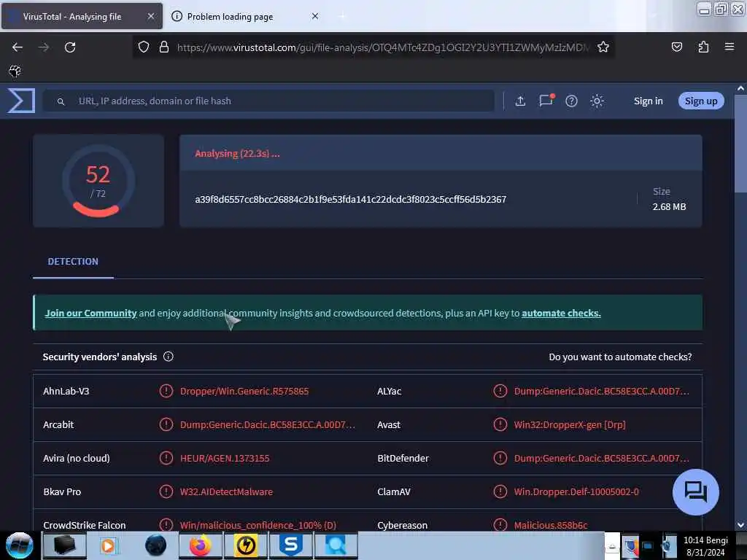Click Win.Dropper.Delf-10005002-0 result
Screen dimensions: 747x560
[576, 491]
